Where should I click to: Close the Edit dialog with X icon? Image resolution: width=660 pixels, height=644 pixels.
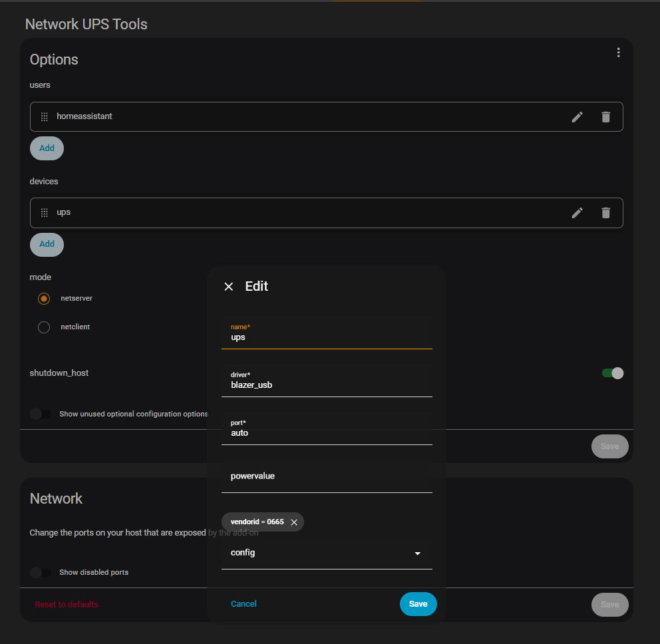(229, 287)
